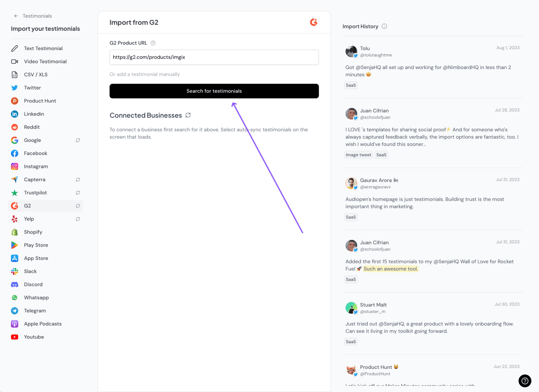Click the Instagram logo icon
The width and height of the screenshot is (539, 392).
(x=15, y=167)
